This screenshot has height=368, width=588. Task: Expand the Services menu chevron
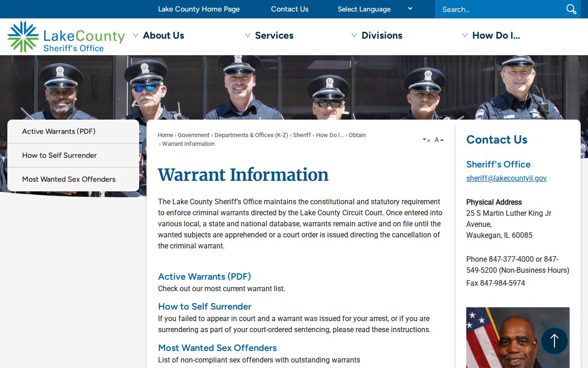point(248,35)
